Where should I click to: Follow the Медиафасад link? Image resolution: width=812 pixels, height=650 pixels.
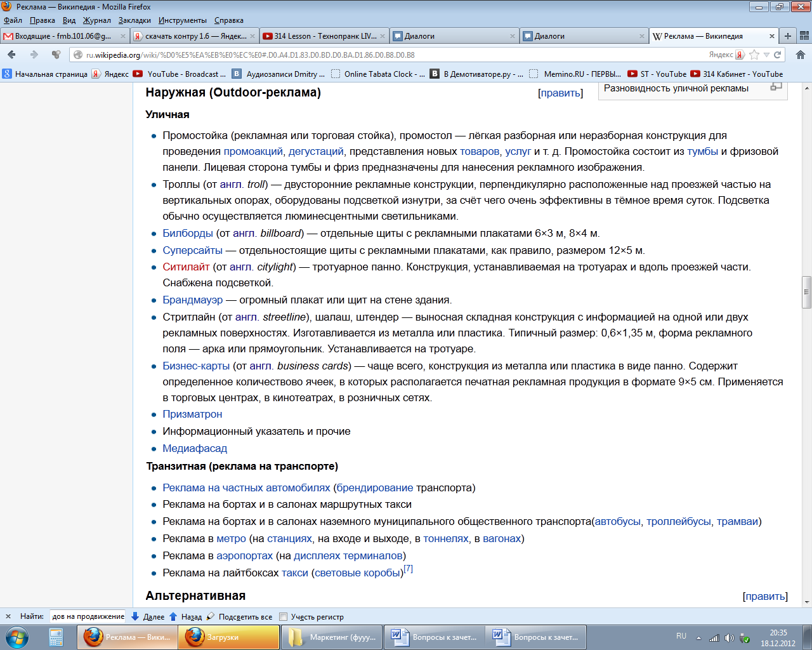tap(195, 449)
